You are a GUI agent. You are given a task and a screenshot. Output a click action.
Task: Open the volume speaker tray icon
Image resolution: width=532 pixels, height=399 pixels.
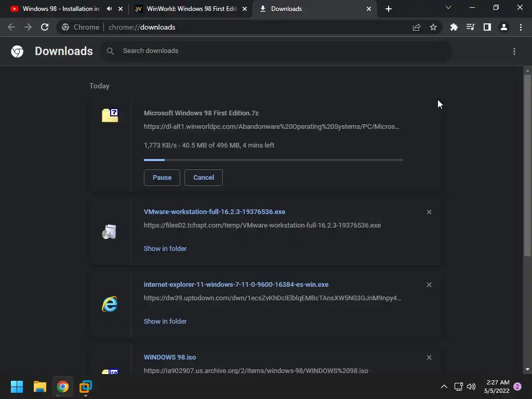pyautogui.click(x=471, y=387)
